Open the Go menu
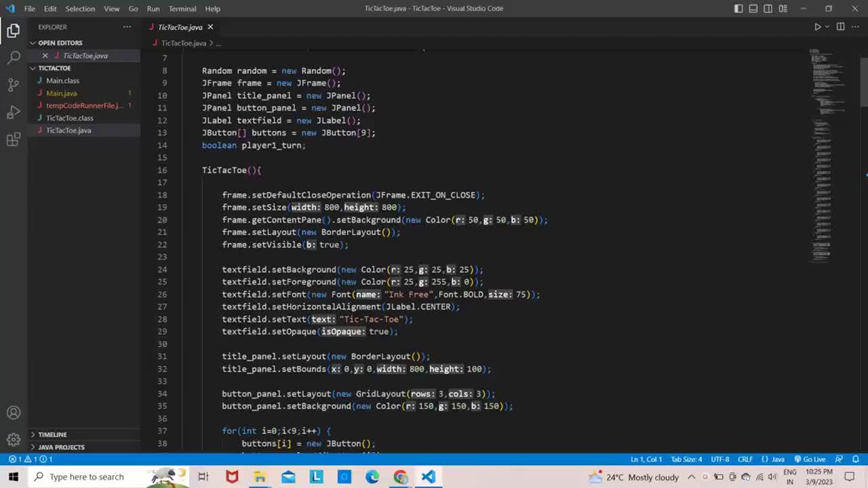868x488 pixels. 133,9
